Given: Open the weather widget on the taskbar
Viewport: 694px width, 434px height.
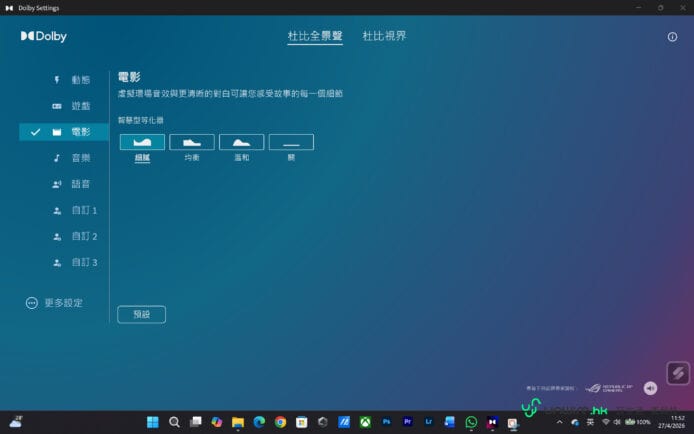Looking at the screenshot, I should coord(16,422).
